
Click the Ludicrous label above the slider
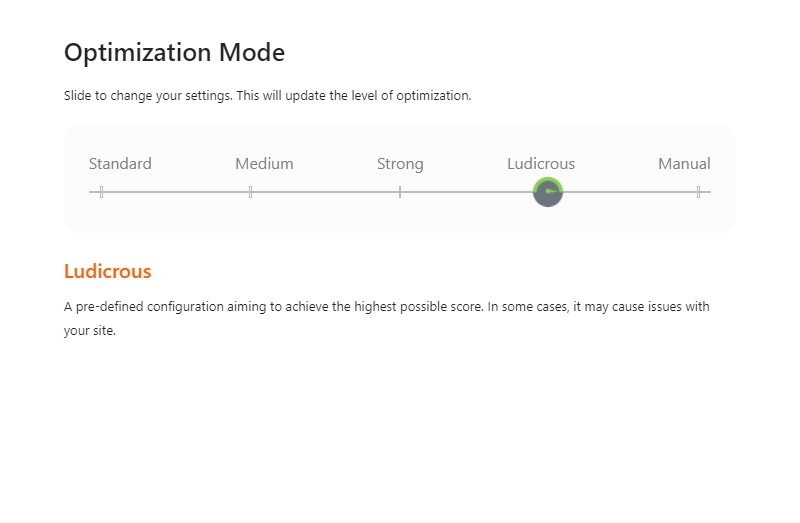coord(541,164)
